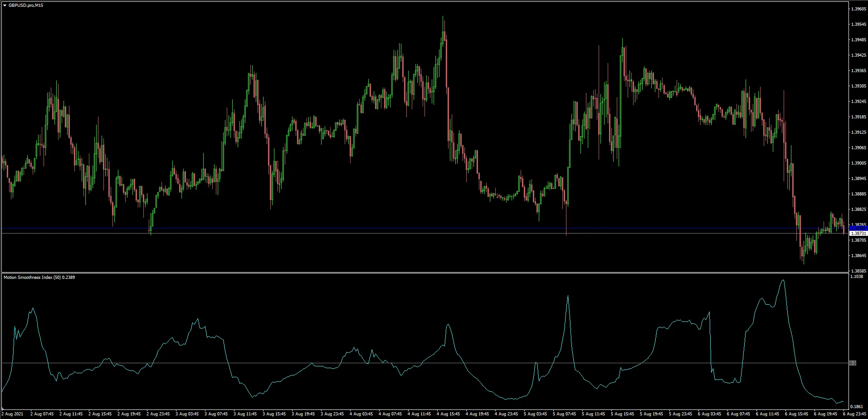868x419 pixels.
Task: Click the 0.5 level label in indicator
Action: 853,363
